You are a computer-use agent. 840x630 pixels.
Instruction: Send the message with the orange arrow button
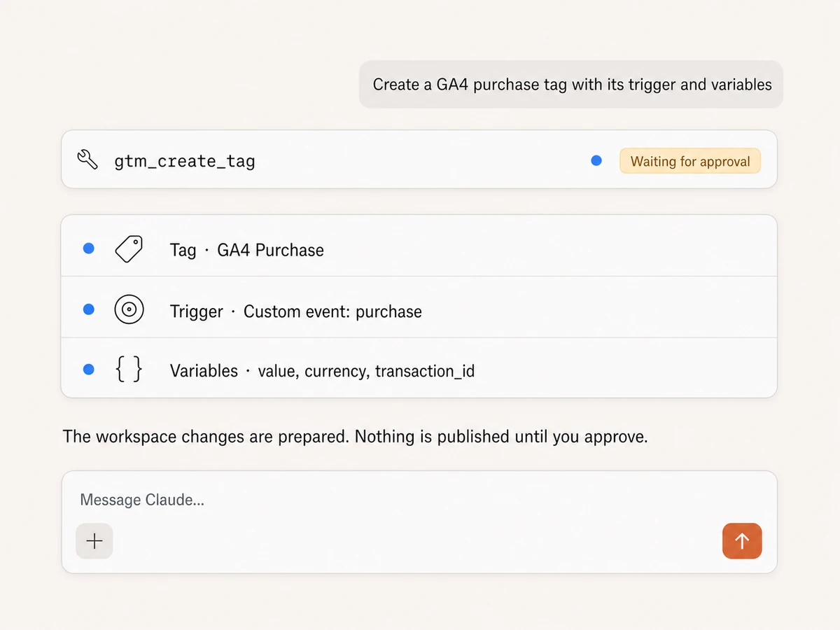tap(742, 541)
